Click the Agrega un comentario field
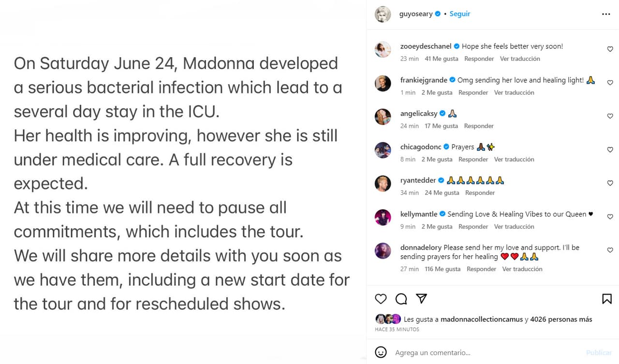 tap(435, 352)
